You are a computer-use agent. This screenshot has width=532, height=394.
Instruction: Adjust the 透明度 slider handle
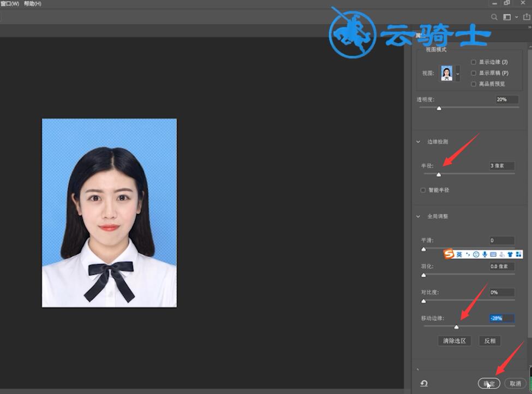439,108
